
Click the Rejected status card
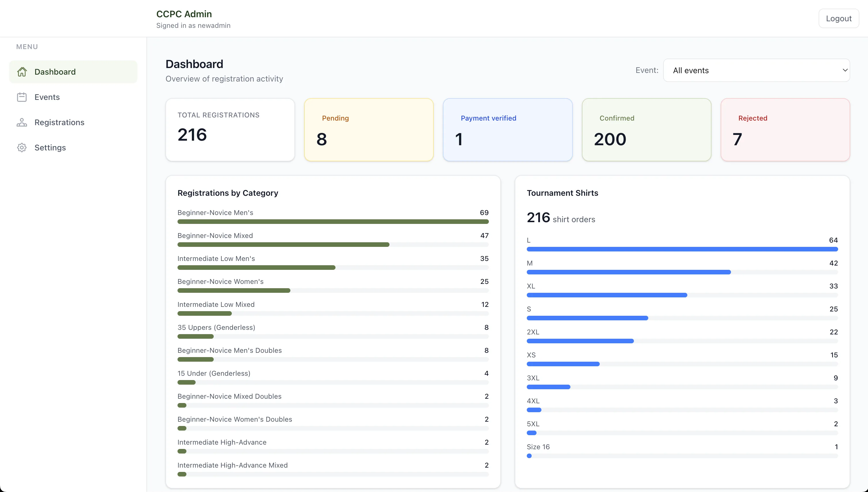(785, 130)
